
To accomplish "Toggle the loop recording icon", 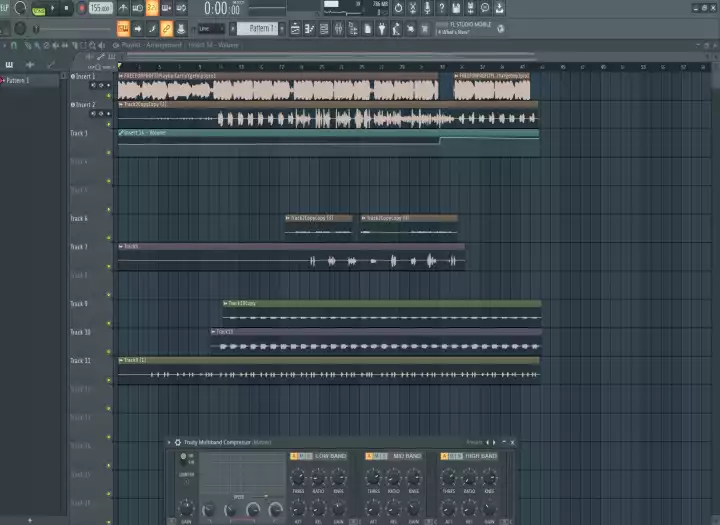I will coord(181,8).
